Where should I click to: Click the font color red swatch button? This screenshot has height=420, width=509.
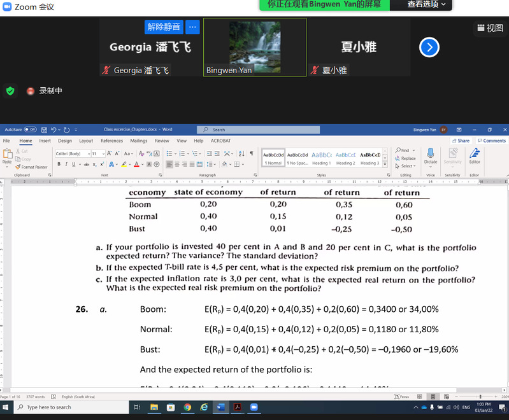click(x=136, y=164)
